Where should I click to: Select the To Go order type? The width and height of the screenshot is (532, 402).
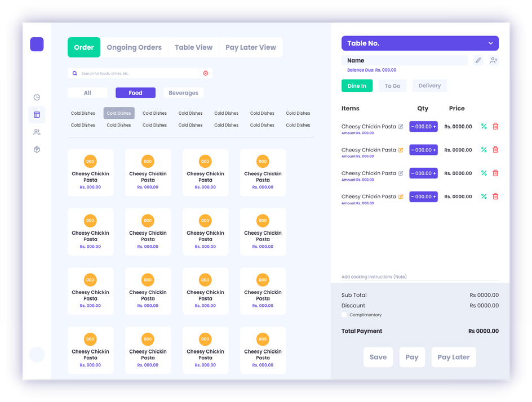coord(392,86)
